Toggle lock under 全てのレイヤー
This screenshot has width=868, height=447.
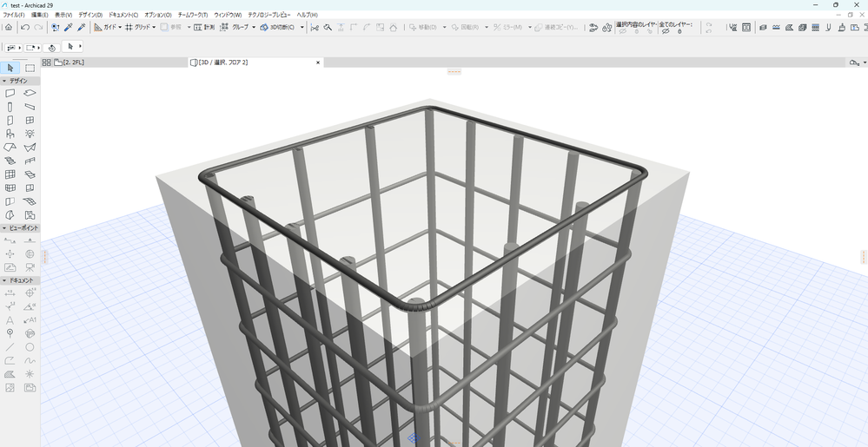pos(679,31)
